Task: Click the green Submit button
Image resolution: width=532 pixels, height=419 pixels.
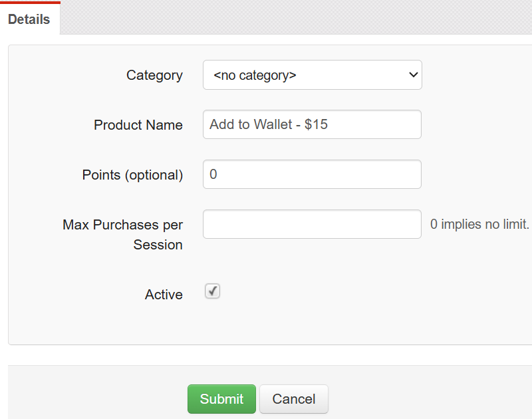Action: click(221, 399)
